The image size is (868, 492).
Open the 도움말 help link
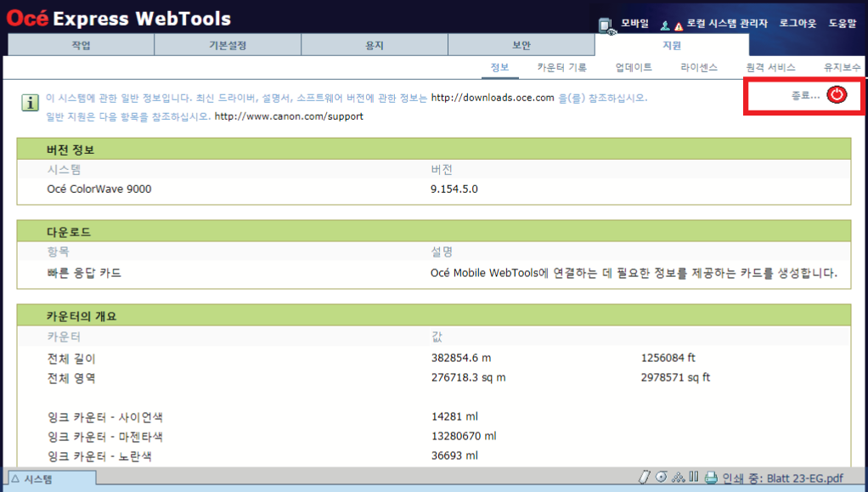(x=843, y=23)
